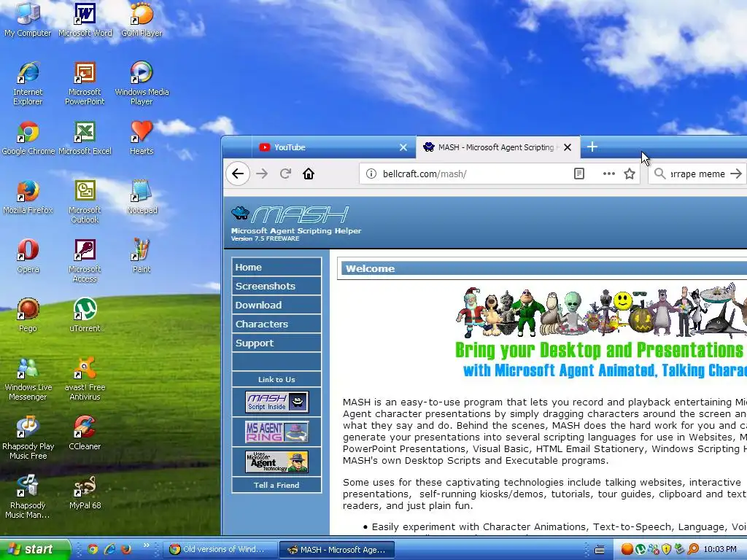The width and height of the screenshot is (747, 560).
Task: Open Notepad desktop shortcut
Action: point(142,197)
